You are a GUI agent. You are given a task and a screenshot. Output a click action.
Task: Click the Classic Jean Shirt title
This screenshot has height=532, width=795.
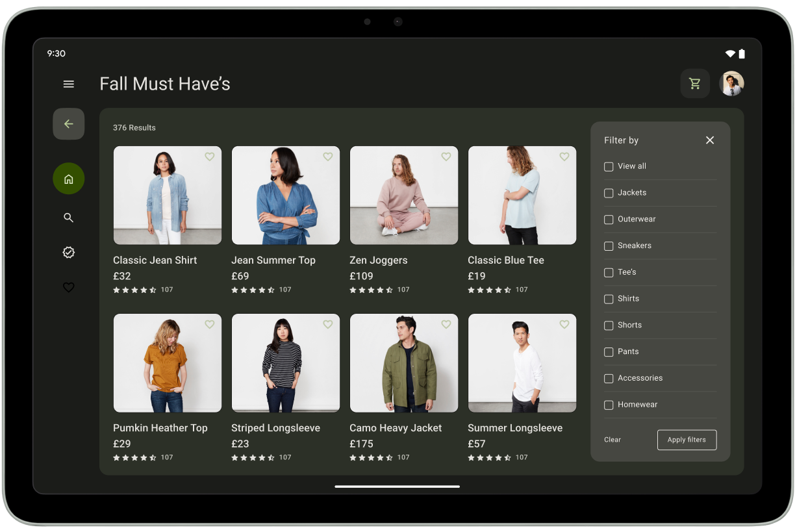(155, 260)
